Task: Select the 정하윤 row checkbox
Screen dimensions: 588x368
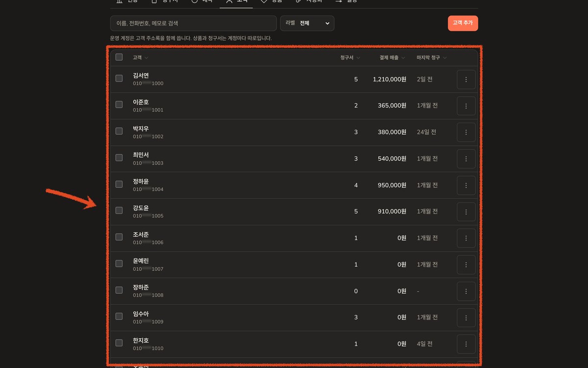Action: point(119,184)
